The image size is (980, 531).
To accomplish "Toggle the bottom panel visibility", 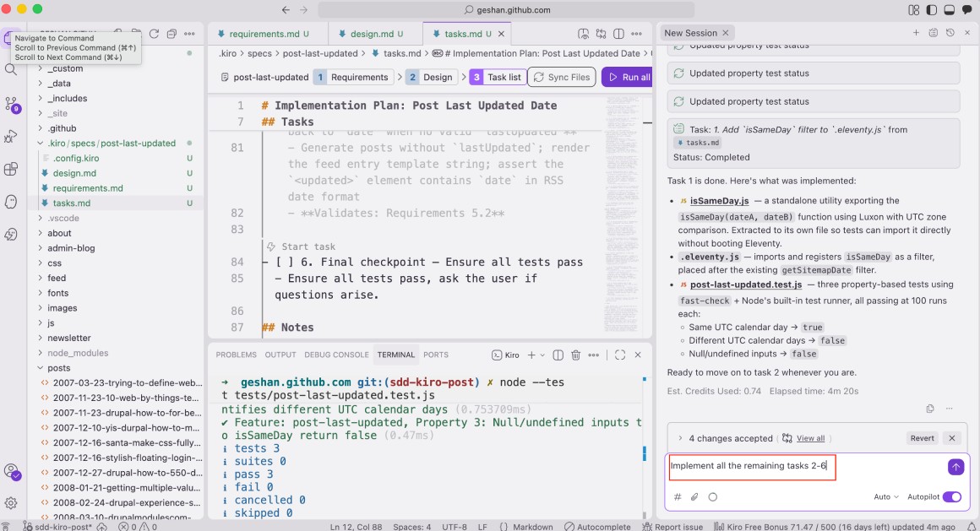I will click(x=949, y=10).
